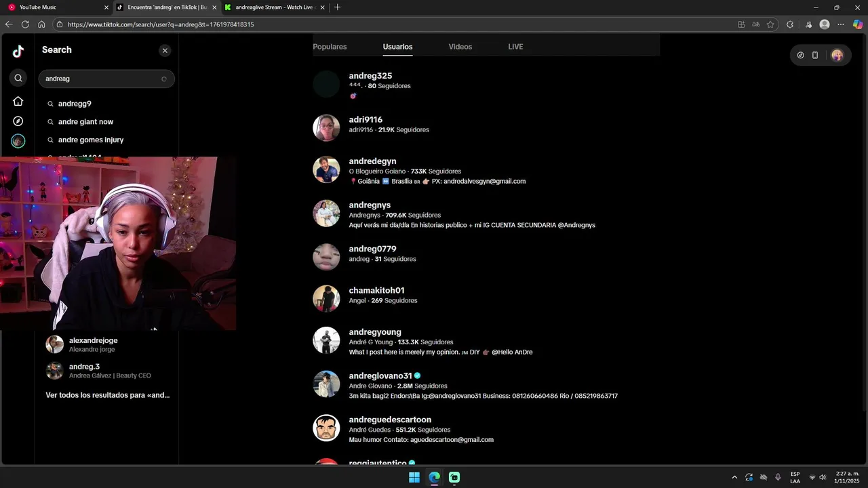Open the browser extensions icon
Screen dimensions: 868x488
coord(790,24)
